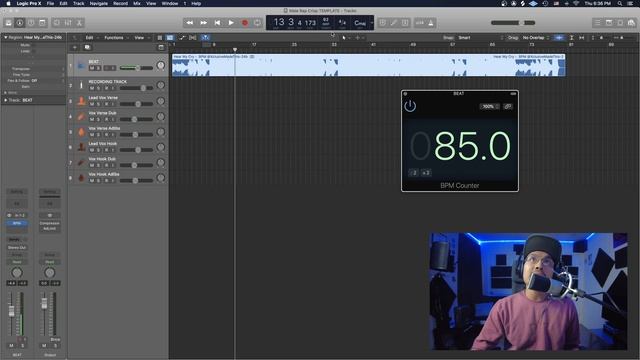Select the Lead Vox Verse track icon
640x360 pixels.
pos(81,101)
